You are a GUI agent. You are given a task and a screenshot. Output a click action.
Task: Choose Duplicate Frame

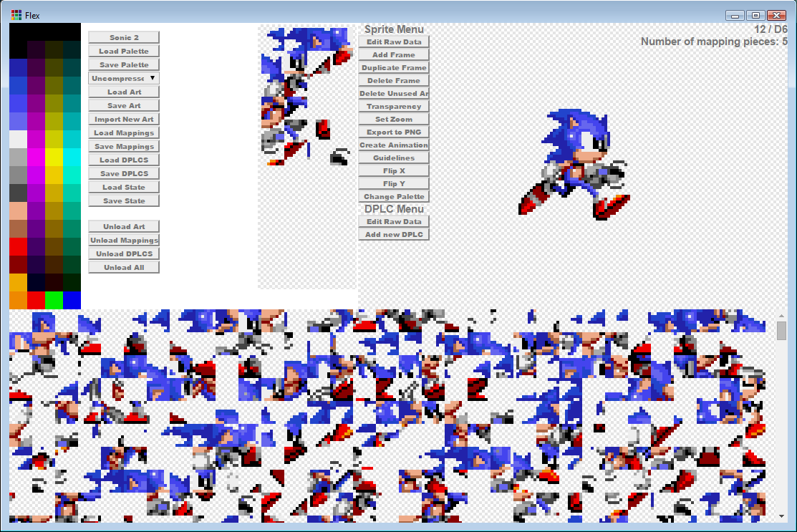click(x=394, y=67)
